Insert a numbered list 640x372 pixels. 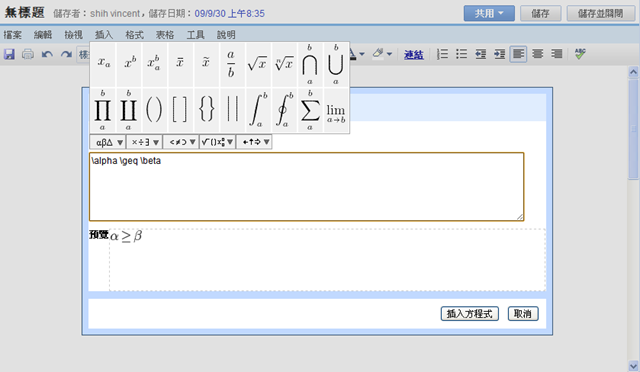pos(442,54)
